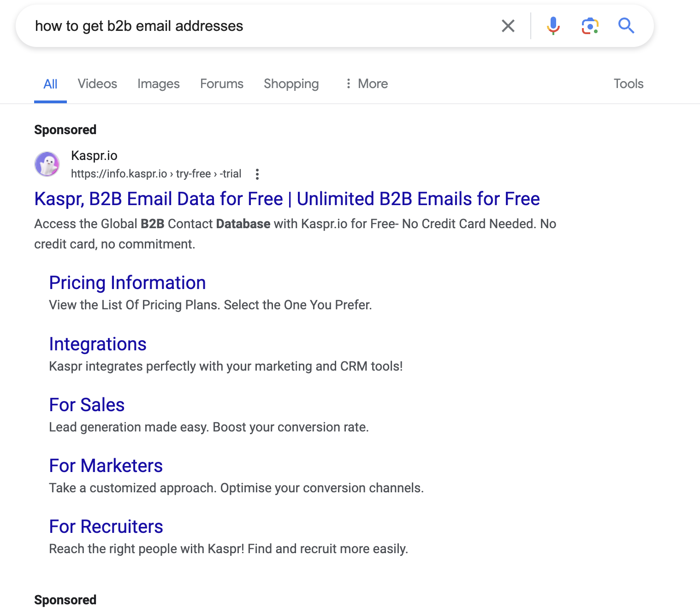Switch to the All results tab
The width and height of the screenshot is (700, 614).
50,84
